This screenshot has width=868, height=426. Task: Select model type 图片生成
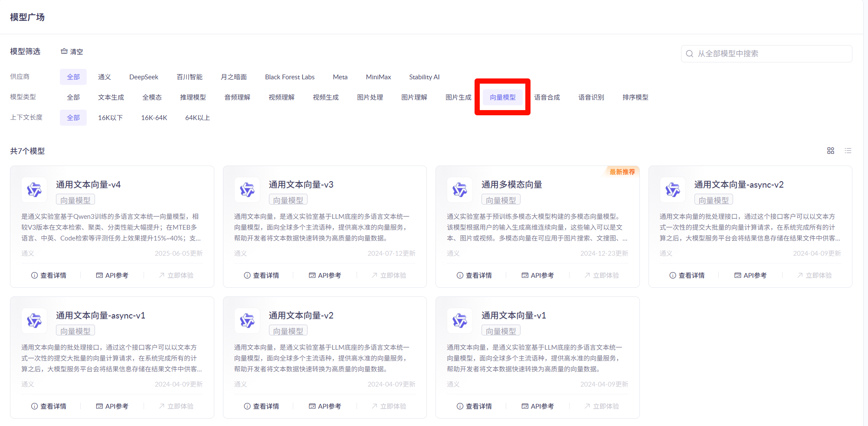(x=459, y=98)
